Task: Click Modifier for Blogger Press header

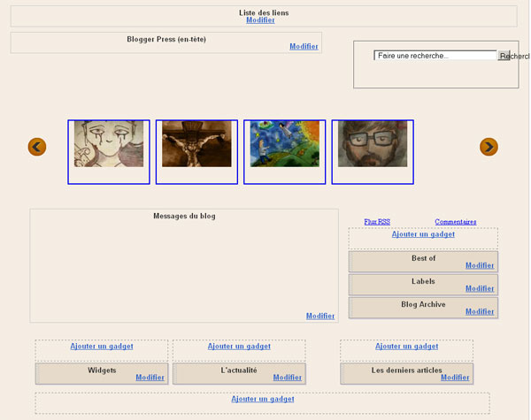Action: click(x=304, y=46)
